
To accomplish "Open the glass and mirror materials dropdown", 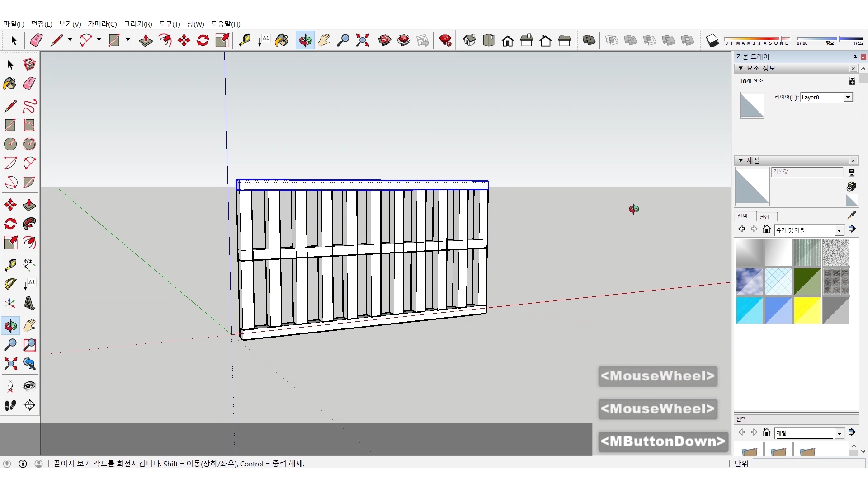I will pyautogui.click(x=839, y=230).
